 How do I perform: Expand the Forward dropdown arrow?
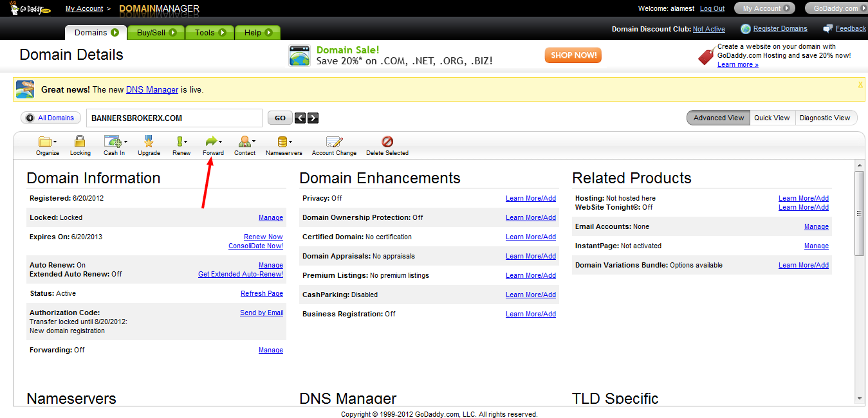point(221,142)
